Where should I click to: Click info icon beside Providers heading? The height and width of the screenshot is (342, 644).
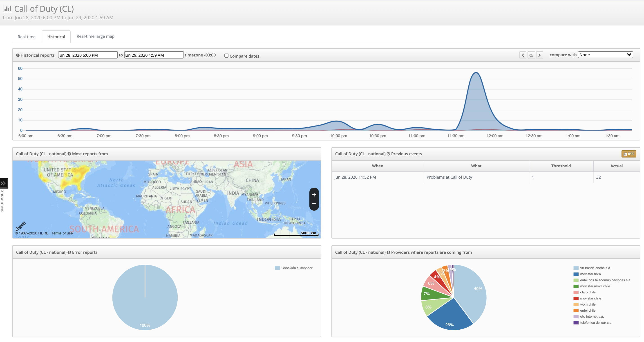click(388, 252)
